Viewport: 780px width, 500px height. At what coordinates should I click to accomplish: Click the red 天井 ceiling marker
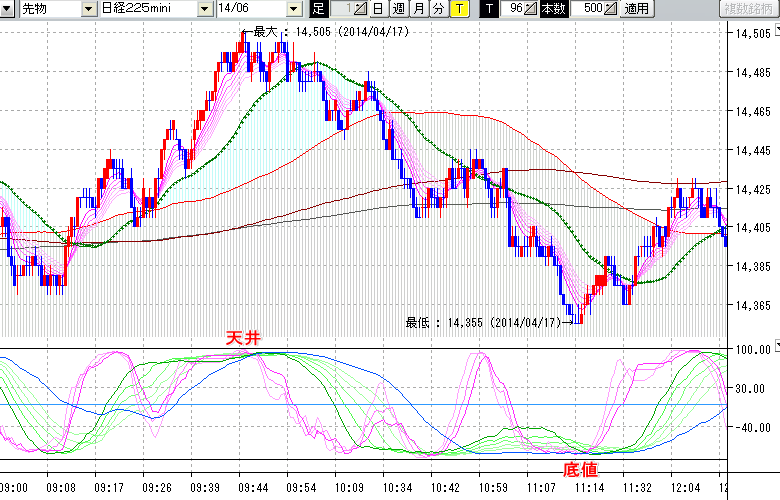click(243, 340)
